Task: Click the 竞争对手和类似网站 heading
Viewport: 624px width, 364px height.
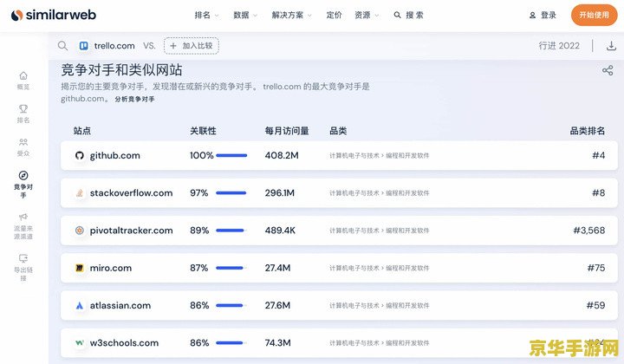Action: (x=121, y=70)
